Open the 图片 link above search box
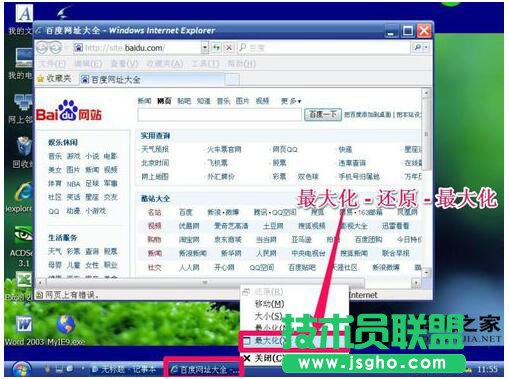Viewport: 509px width, 379px height. 242,101
